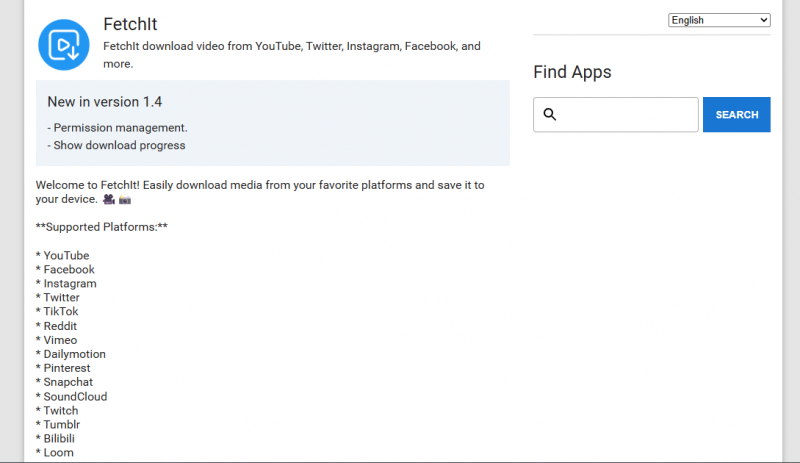
Task: Click 'Twitch' in the platforms list
Action: click(x=61, y=410)
